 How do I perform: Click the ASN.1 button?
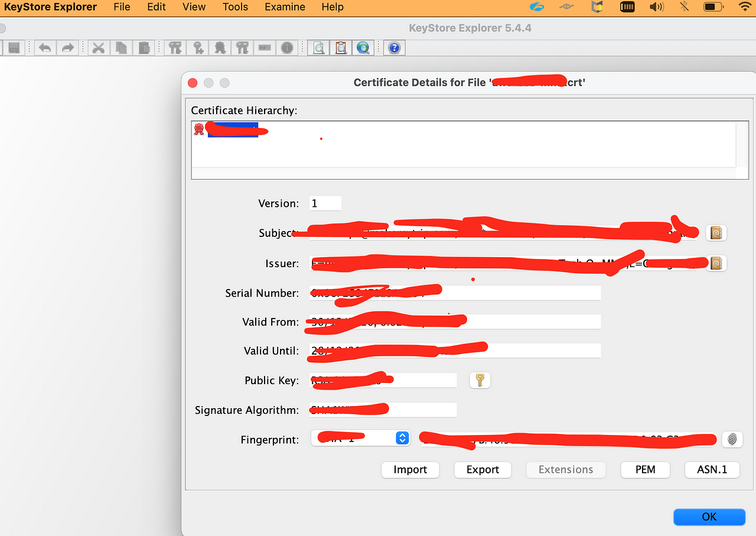712,469
